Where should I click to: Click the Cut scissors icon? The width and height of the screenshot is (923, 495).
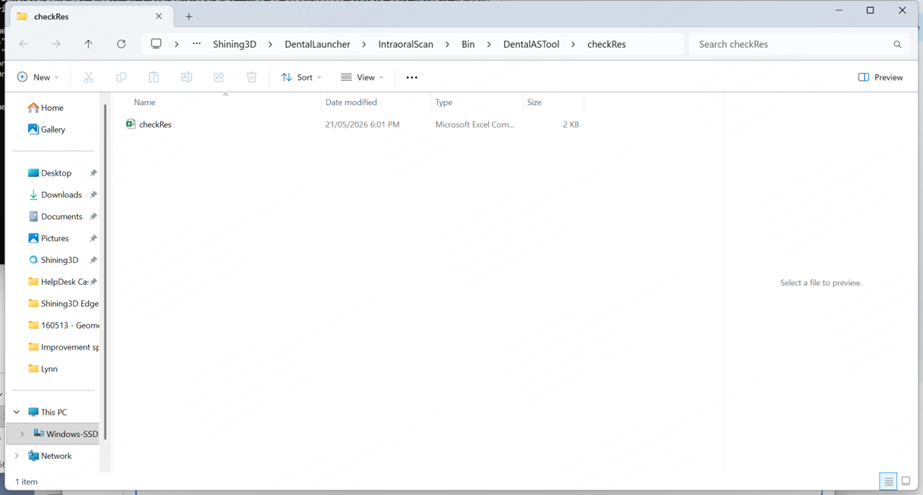coord(88,77)
